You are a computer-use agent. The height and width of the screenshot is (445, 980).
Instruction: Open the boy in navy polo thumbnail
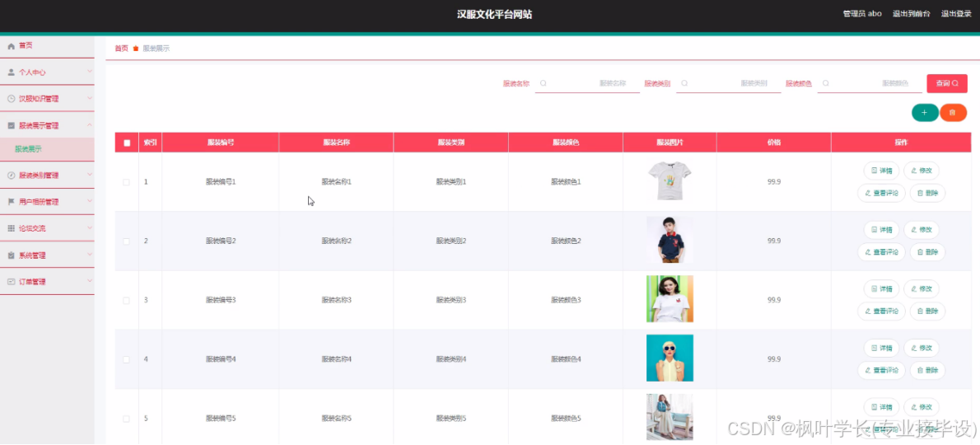pos(670,240)
